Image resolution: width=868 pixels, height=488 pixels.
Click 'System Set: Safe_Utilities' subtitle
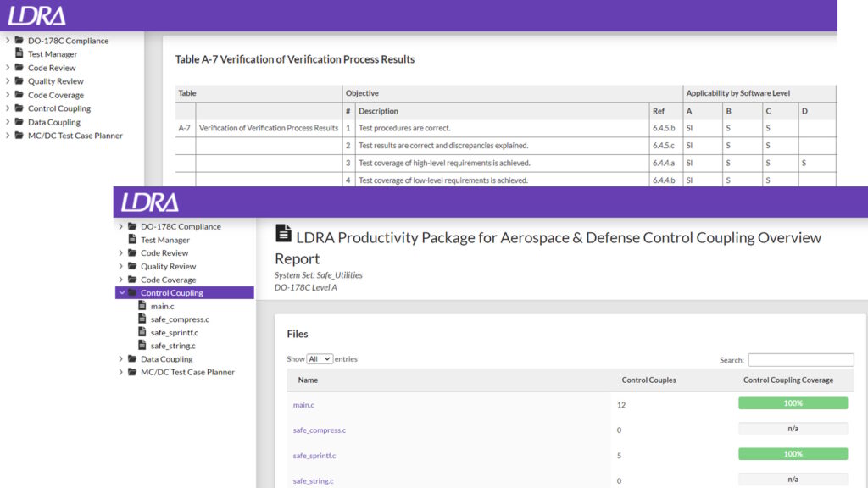[x=319, y=275]
